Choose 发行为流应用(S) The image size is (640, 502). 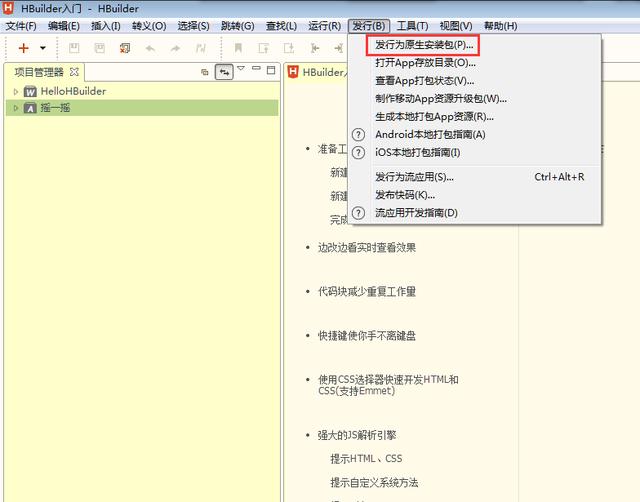coord(475,177)
